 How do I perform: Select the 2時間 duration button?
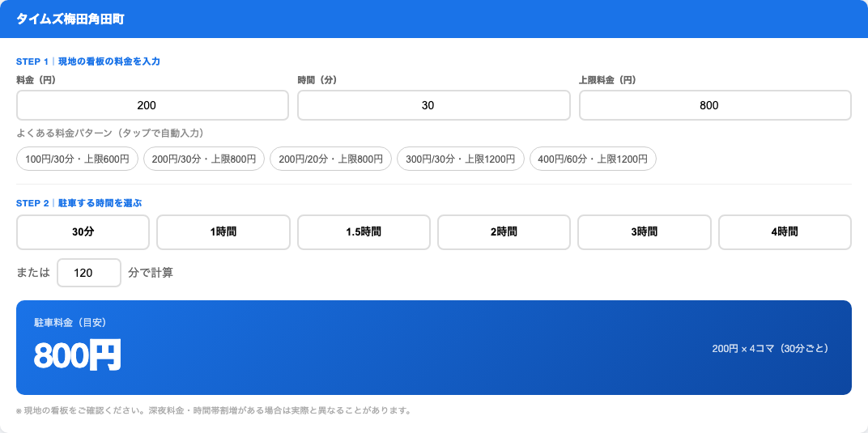click(504, 232)
